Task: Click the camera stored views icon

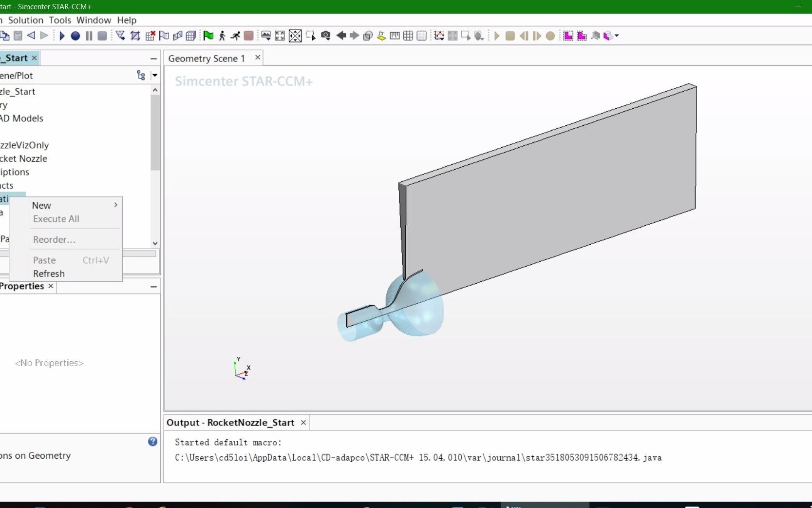Action: (x=326, y=36)
